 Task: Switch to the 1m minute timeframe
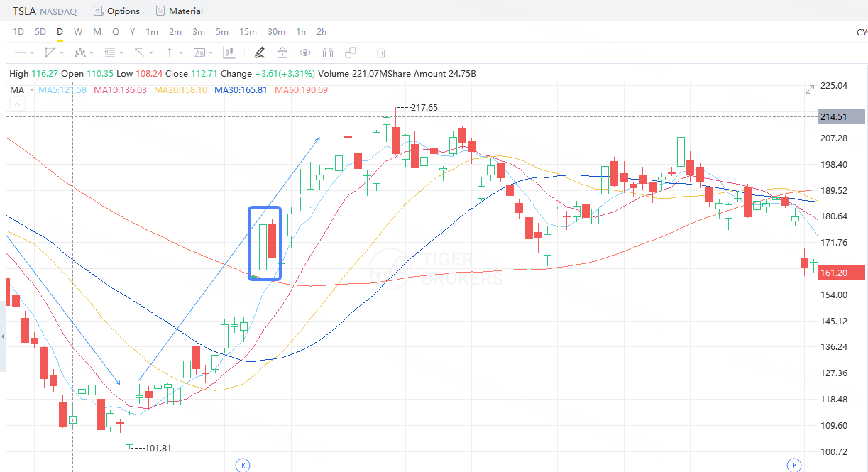coord(152,32)
